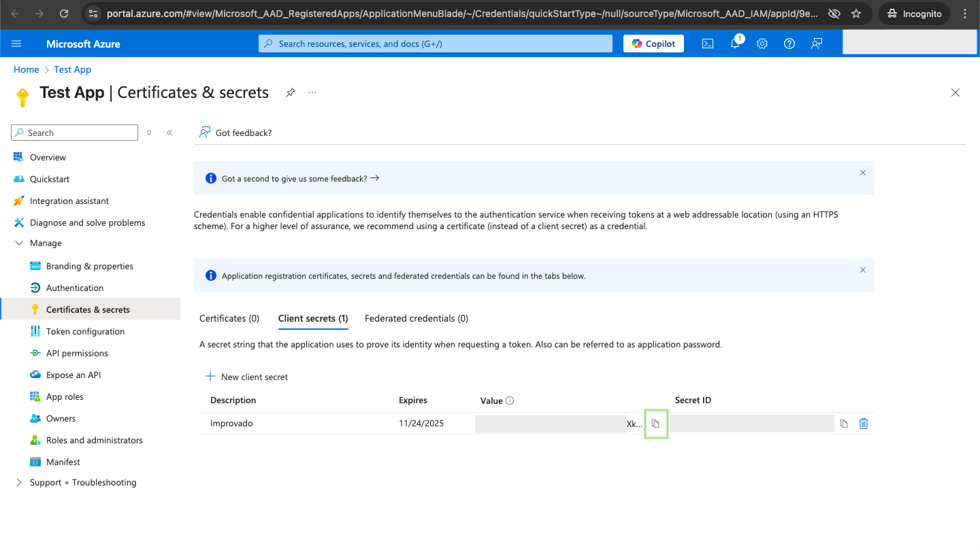Collapse the sidebar navigation menu
The width and height of the screenshot is (980, 546).
click(x=169, y=133)
